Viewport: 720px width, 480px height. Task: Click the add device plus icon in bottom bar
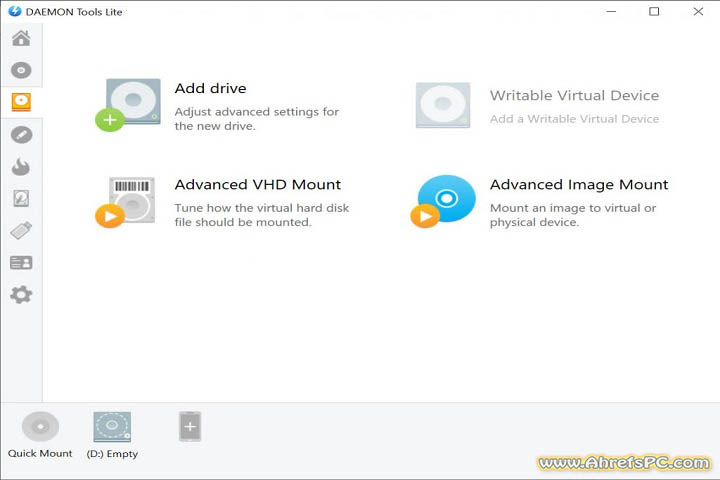190,427
